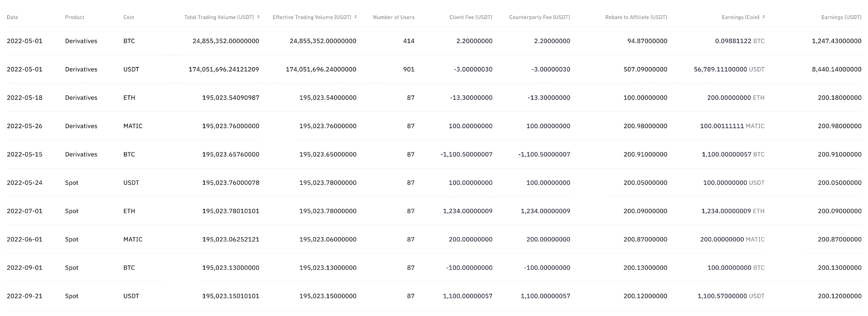Click the Product column header
Screen dimensions: 868x316
(x=75, y=17)
